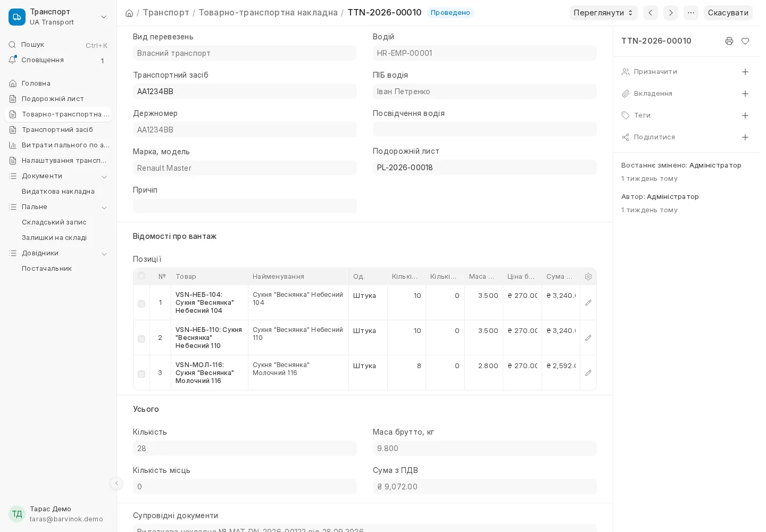
Task: Open Складський запис sidebar item
Action: (59, 222)
